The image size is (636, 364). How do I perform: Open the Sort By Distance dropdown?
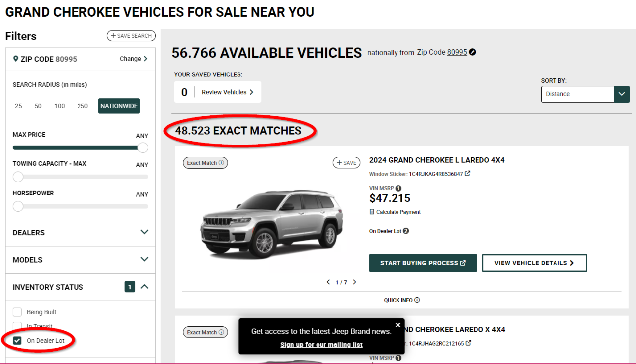(x=585, y=94)
